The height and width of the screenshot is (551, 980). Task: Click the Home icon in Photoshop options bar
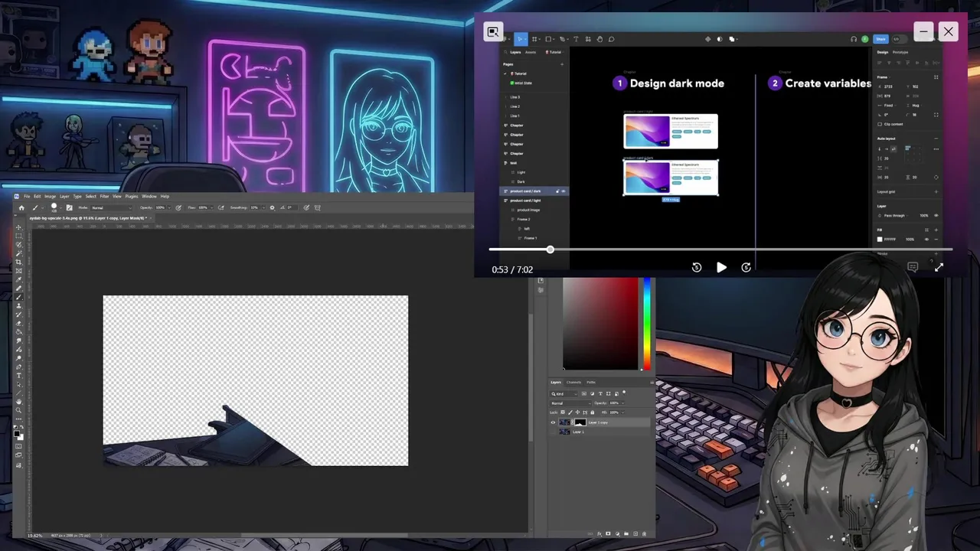pos(21,208)
